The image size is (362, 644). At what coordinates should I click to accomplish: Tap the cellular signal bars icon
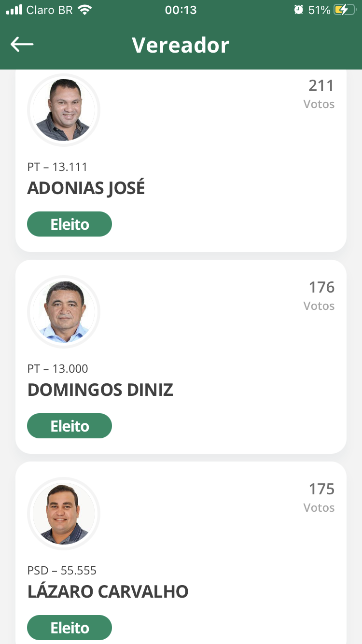coord(14,10)
